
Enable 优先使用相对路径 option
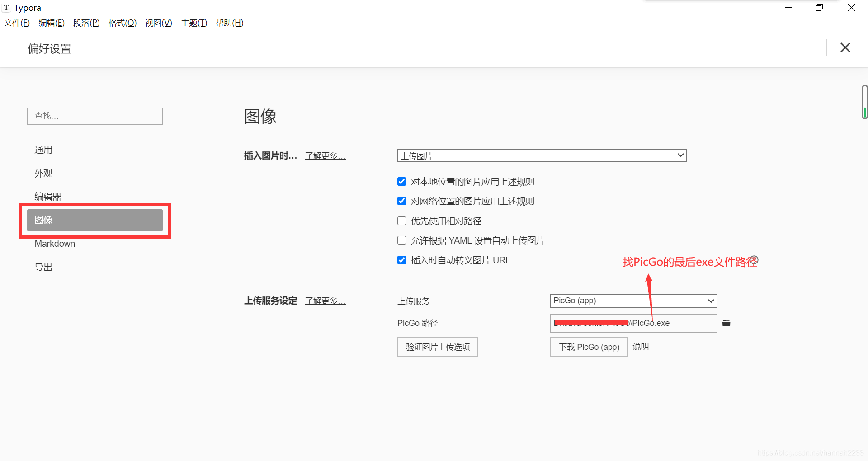click(x=401, y=221)
